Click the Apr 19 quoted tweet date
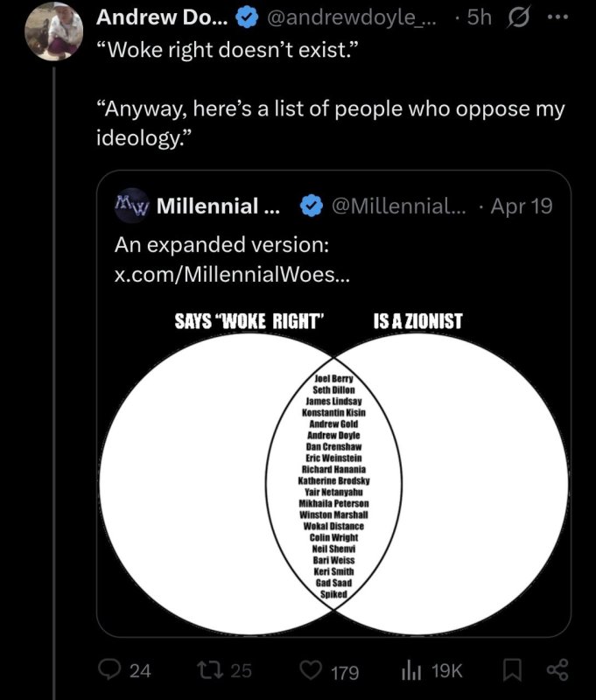The width and height of the screenshot is (596, 700). (521, 206)
